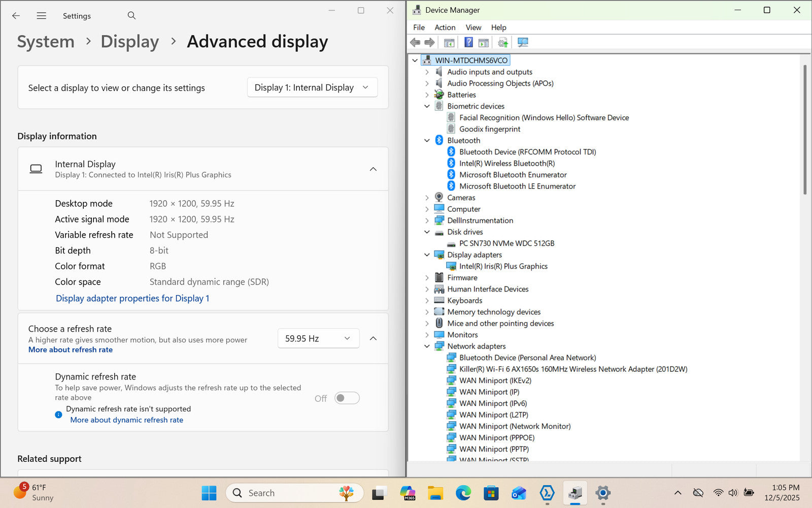812x508 pixels.
Task: Go back using the Settings back arrow
Action: tap(16, 16)
